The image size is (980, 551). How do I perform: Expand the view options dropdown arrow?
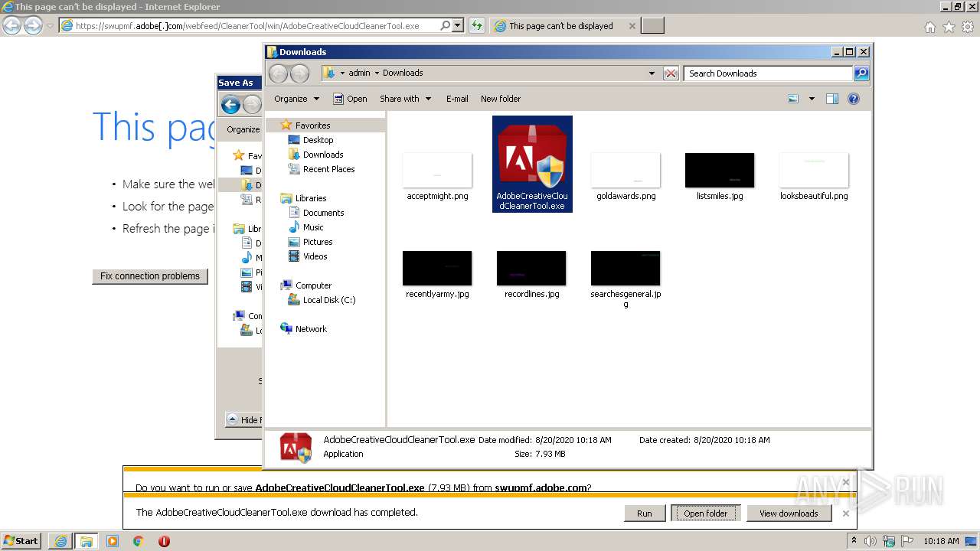click(x=812, y=99)
